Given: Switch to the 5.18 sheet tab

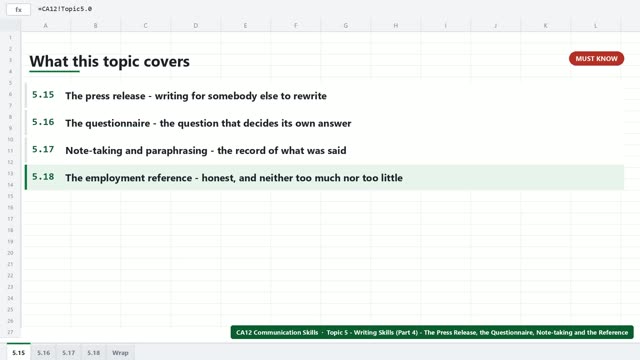Looking at the screenshot, I should [x=93, y=353].
